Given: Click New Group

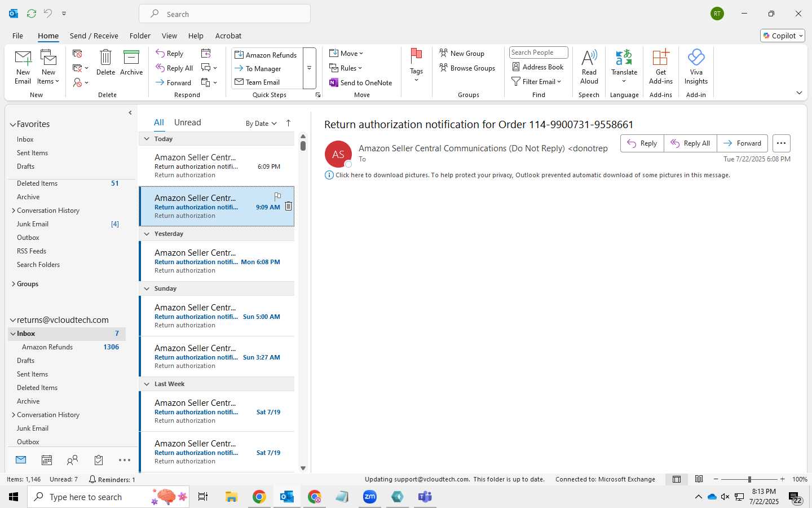Looking at the screenshot, I should 462,54.
